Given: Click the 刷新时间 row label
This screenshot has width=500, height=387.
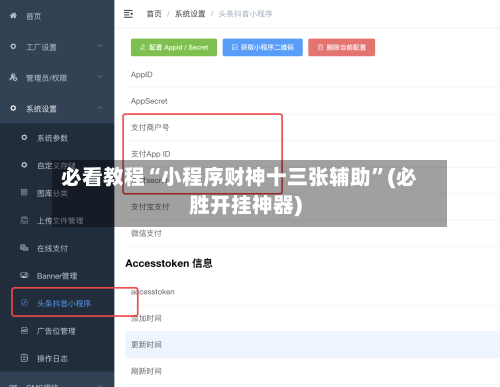Looking at the screenshot, I should tap(146, 371).
